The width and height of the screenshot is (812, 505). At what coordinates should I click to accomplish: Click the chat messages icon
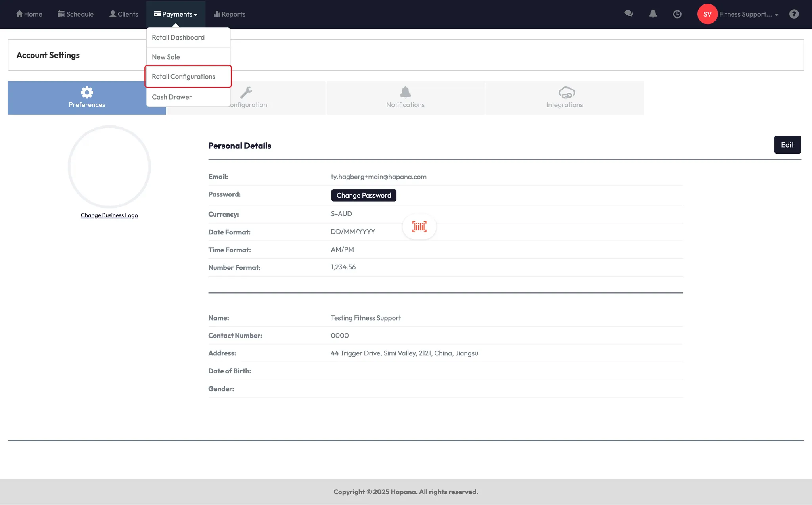click(x=628, y=14)
